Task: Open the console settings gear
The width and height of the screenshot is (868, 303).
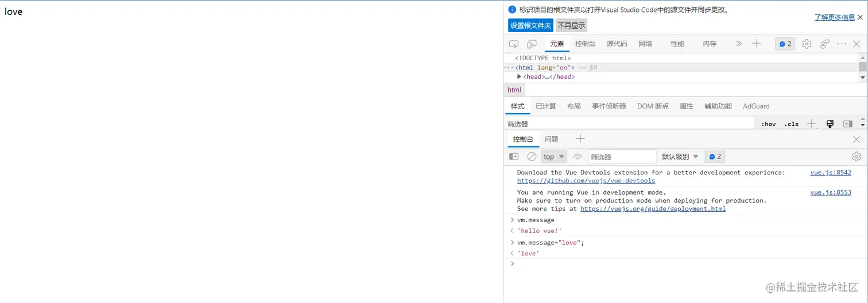Action: tap(857, 157)
